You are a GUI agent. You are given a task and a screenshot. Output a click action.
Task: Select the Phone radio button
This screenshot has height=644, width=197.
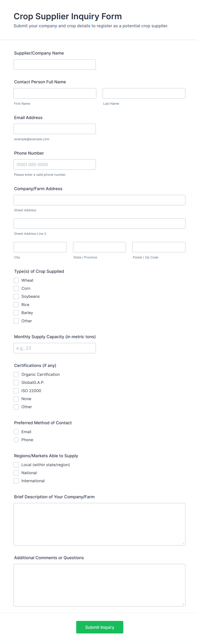16,440
